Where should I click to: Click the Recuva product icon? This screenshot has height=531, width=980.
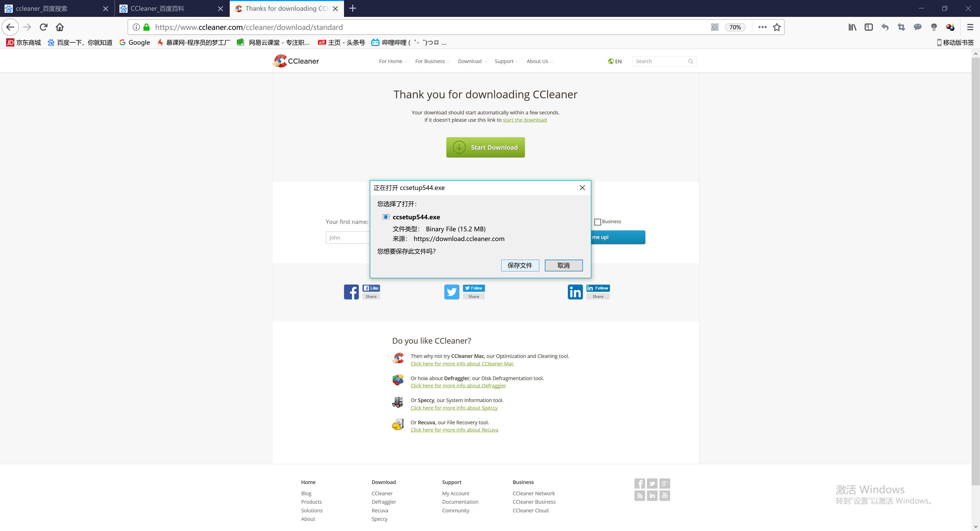click(398, 424)
